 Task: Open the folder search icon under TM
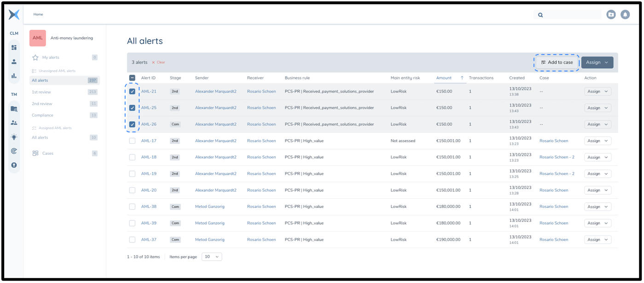click(x=14, y=109)
